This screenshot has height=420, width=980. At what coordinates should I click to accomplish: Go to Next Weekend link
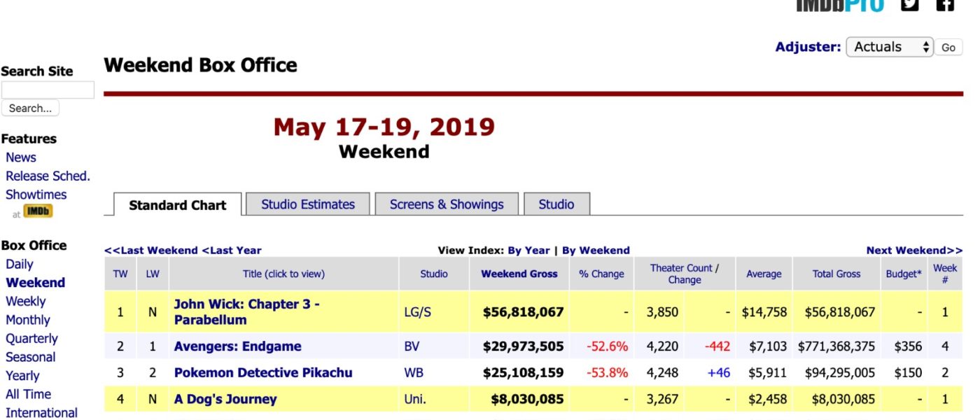914,250
